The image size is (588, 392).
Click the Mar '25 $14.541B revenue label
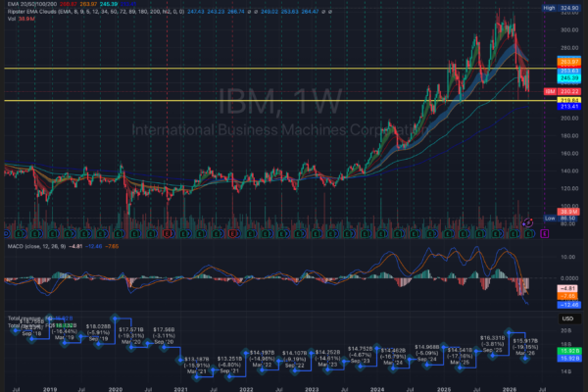[460, 357]
